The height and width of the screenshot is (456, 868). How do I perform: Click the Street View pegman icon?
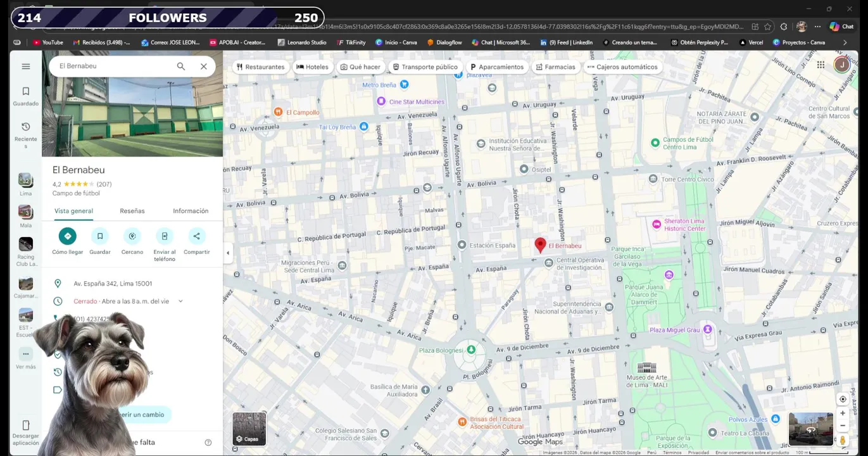pos(843,440)
